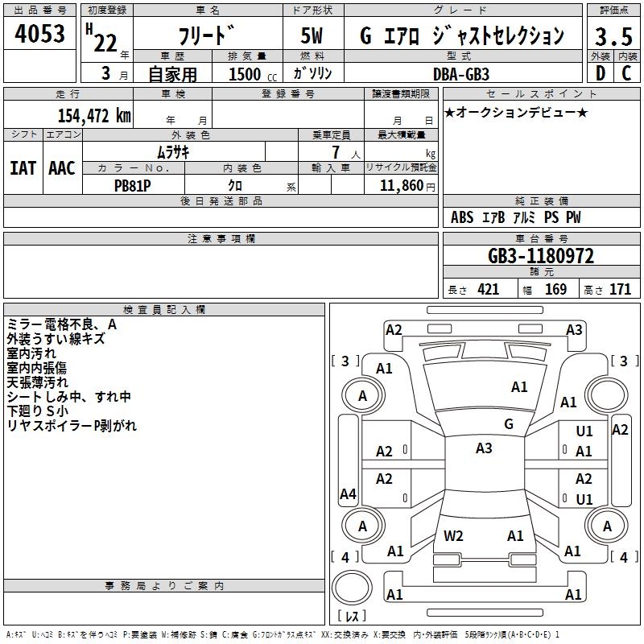Image resolution: width=644 pixels, height=644 pixels.
Task: Click the door shape value 5W
Action: click(x=312, y=35)
